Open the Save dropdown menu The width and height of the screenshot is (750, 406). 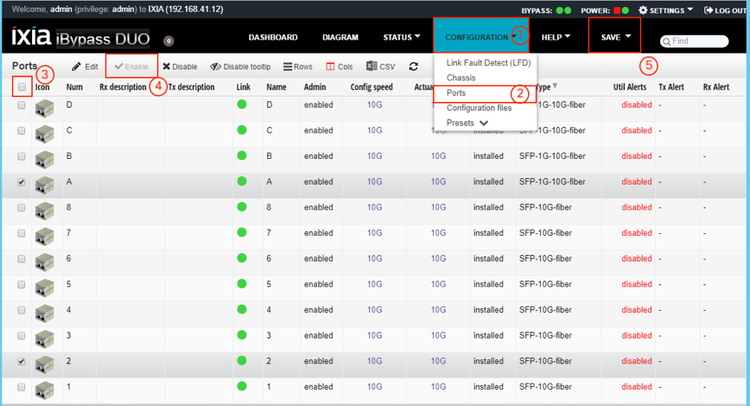615,36
